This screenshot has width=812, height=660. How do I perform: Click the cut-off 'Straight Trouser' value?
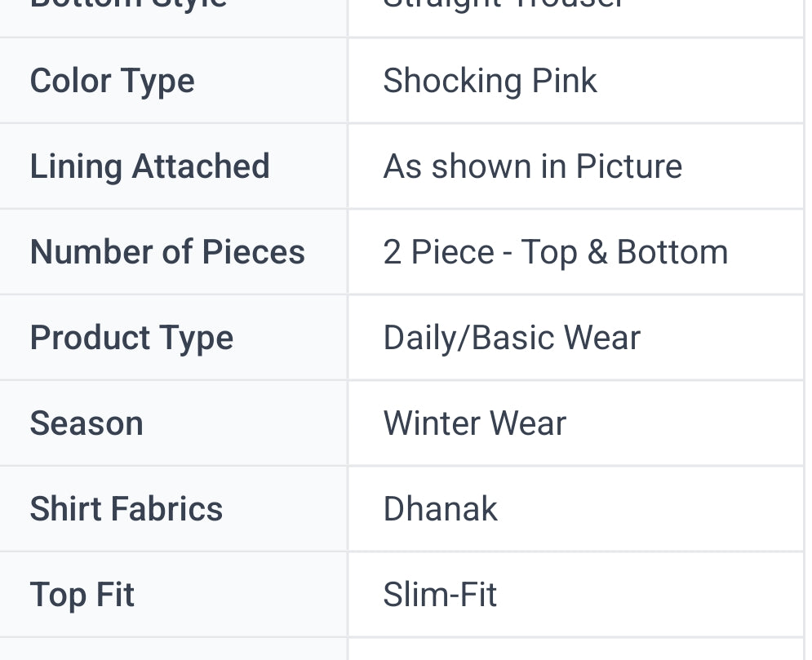(503, 7)
